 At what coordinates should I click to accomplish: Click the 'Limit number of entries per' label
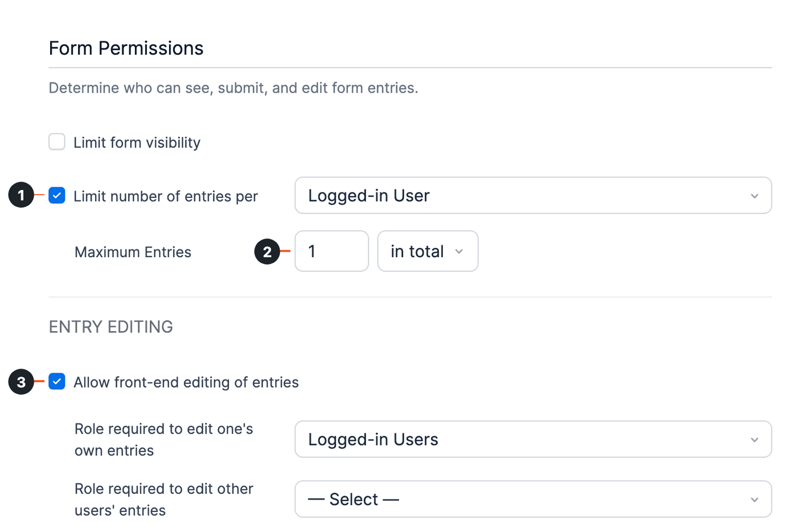[x=166, y=196]
